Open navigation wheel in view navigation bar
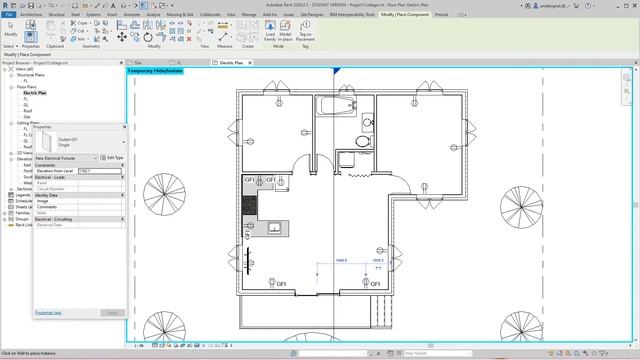This screenshot has width=640, height=360. (627, 78)
